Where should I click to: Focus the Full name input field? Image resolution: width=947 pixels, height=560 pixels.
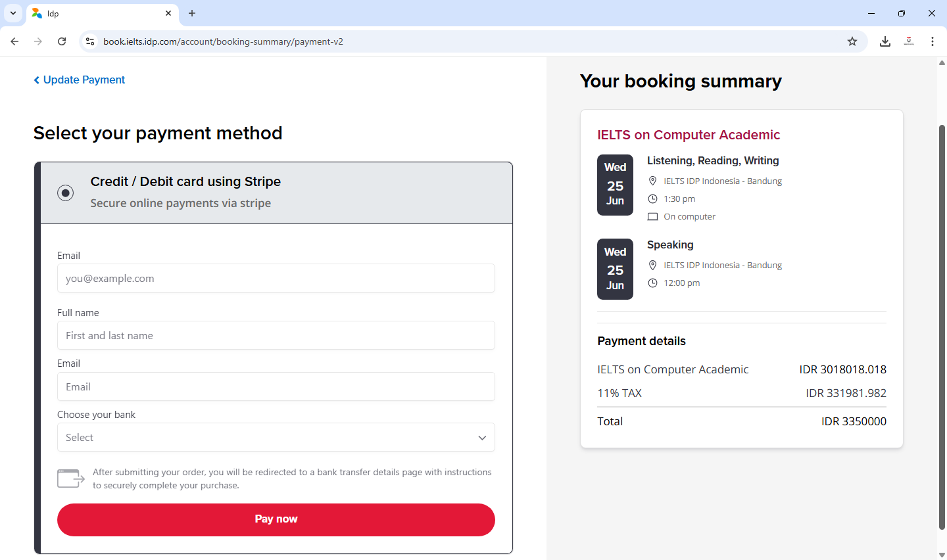276,336
